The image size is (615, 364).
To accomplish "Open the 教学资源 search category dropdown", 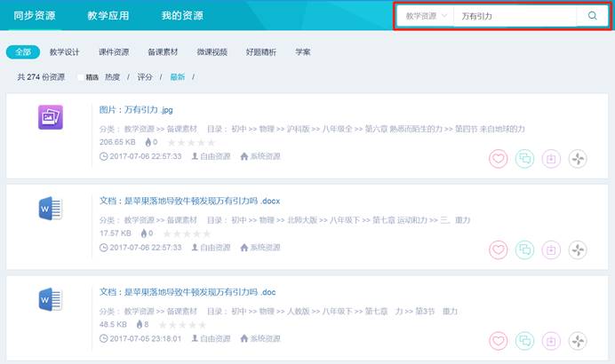I will tap(426, 16).
